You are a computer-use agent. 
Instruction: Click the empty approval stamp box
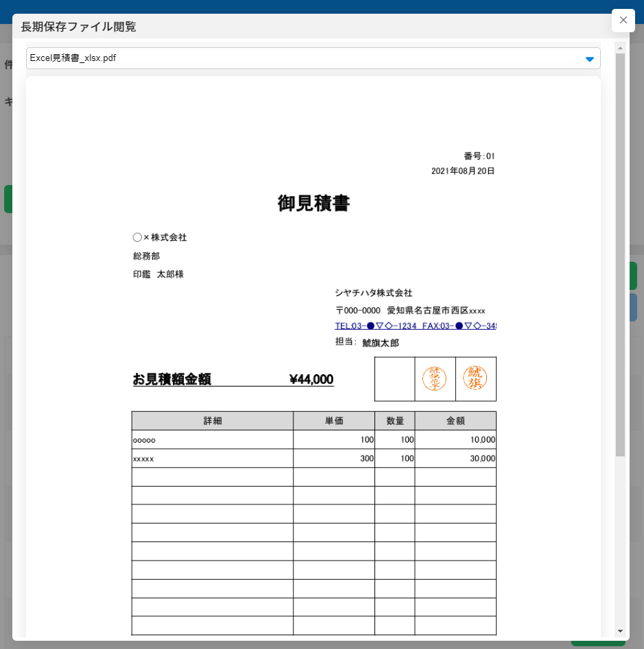click(394, 378)
